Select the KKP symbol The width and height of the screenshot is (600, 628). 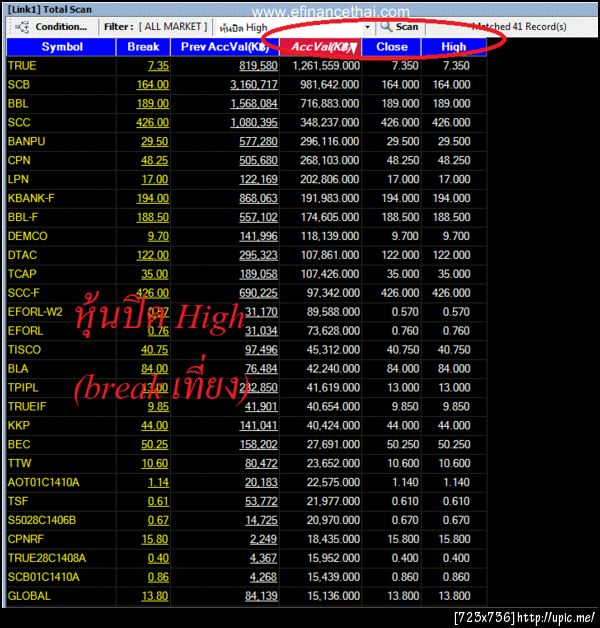(x=18, y=425)
